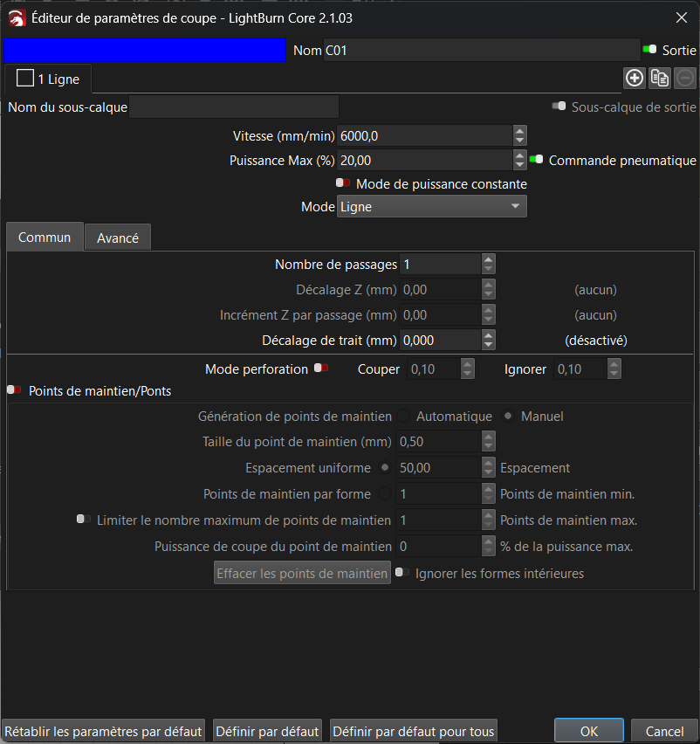Toggle the Sortie output switch
The image size is (700, 744).
(x=649, y=50)
